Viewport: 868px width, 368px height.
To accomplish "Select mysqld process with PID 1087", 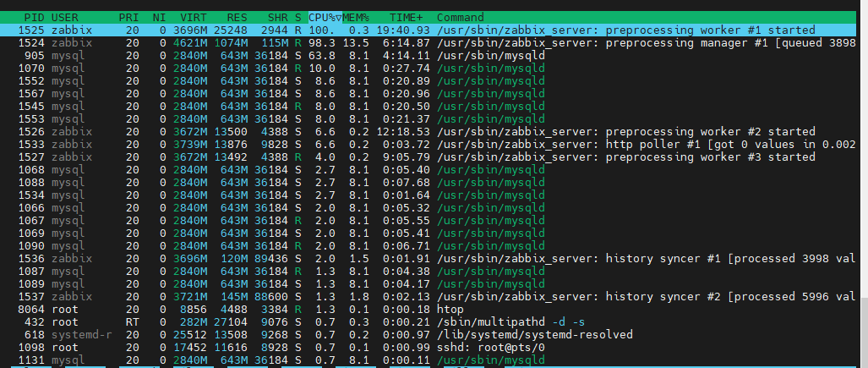I will point(428,272).
